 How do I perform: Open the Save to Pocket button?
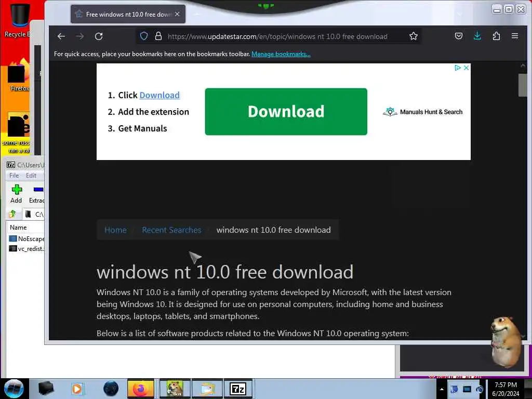click(459, 36)
